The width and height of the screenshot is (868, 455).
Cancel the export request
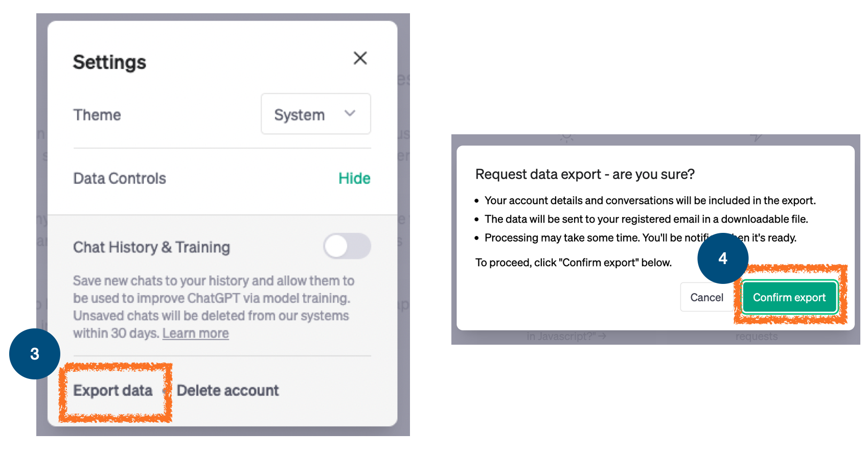point(707,297)
